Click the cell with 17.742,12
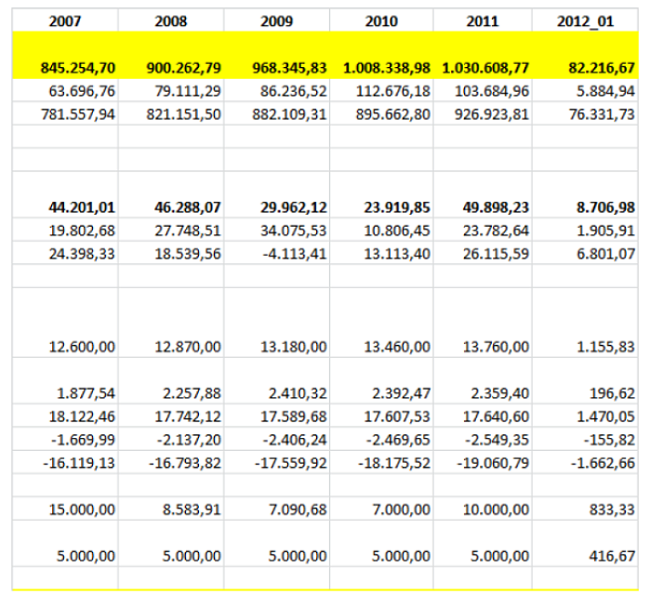This screenshot has width=650, height=608. pyautogui.click(x=186, y=416)
